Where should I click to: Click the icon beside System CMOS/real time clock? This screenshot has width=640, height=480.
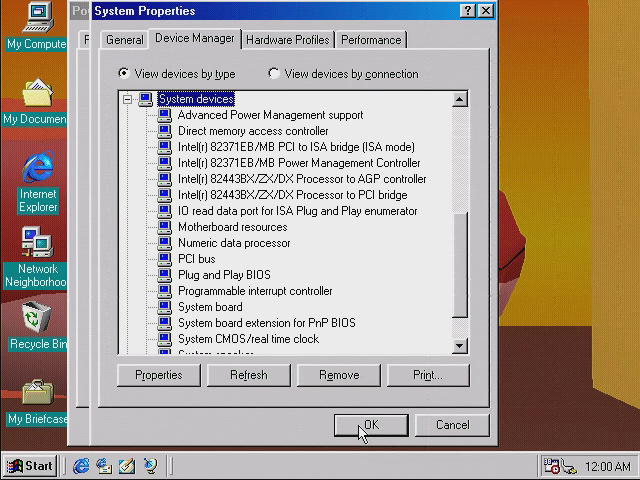[164, 339]
